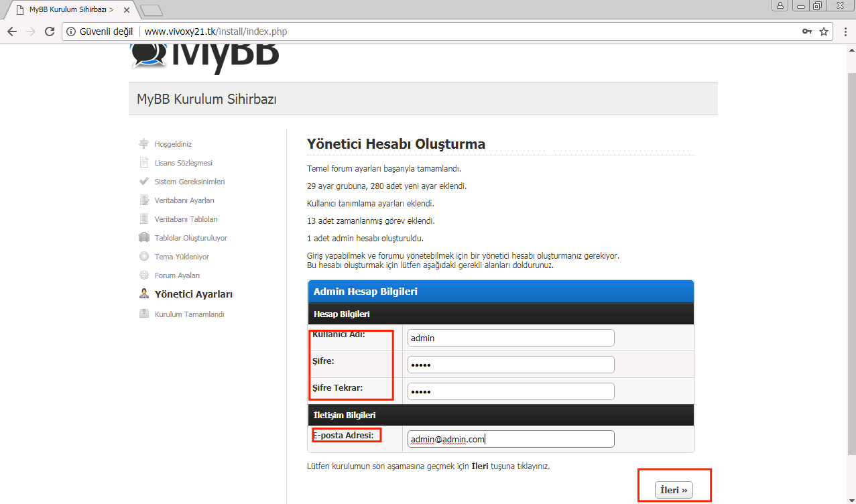Viewport: 856px width, 504px height.
Task: Select Tablolar Oluşturuluyor step in sidebar
Action: click(191, 238)
